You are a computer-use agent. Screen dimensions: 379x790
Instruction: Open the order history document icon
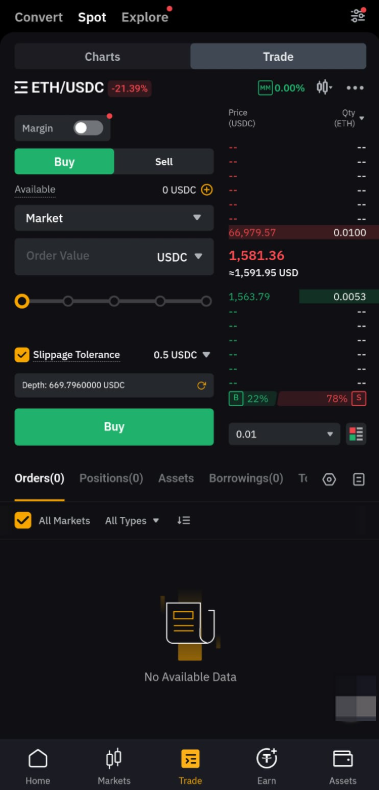click(358, 479)
